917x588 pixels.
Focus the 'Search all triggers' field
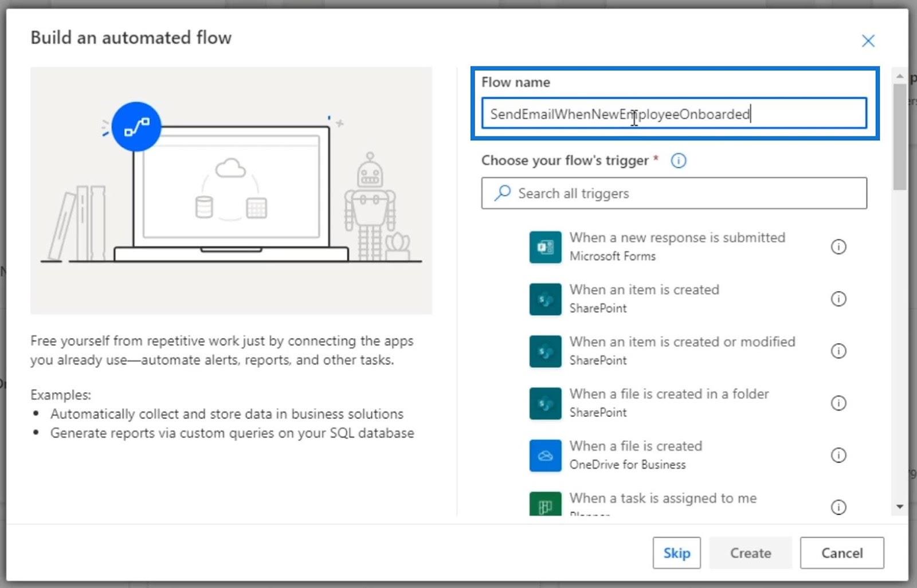tap(674, 193)
